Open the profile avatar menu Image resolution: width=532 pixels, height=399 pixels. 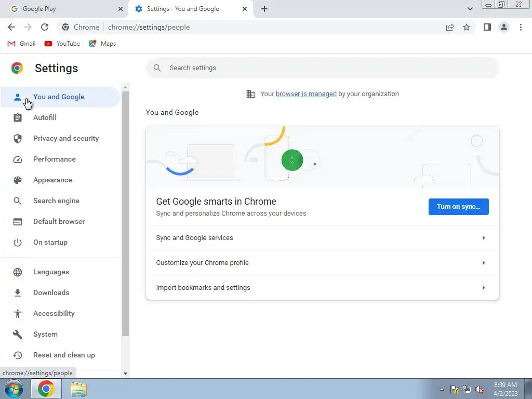pos(504,27)
